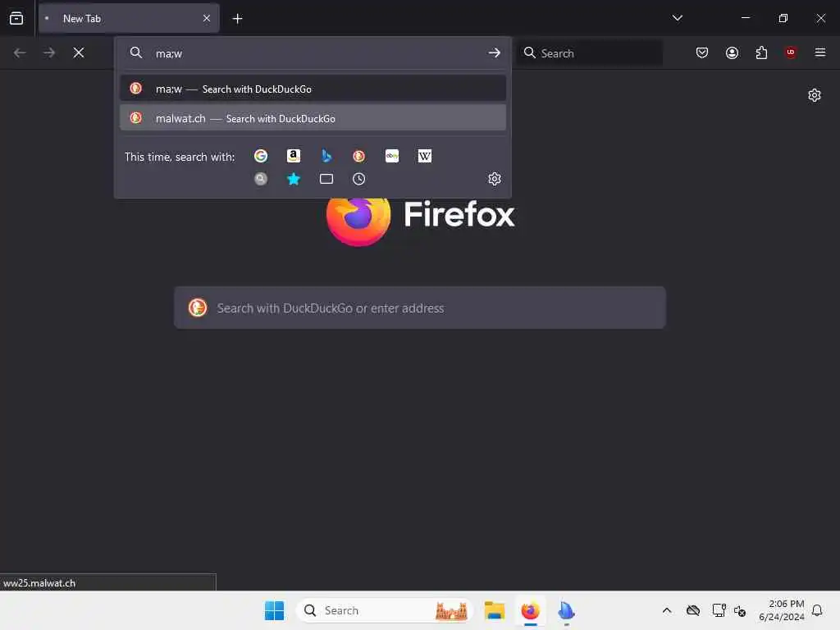Open volume muted tray icon

coord(740,610)
